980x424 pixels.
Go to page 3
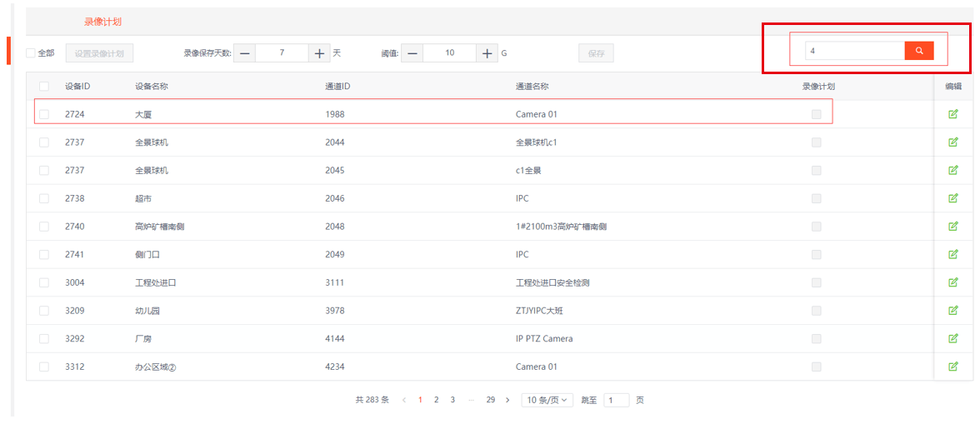452,400
